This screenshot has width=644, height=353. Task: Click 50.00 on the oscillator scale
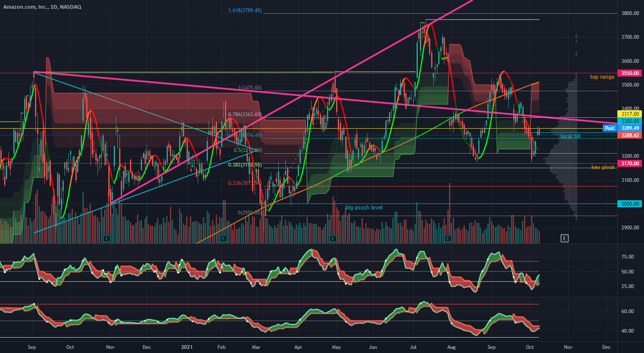tap(627, 272)
